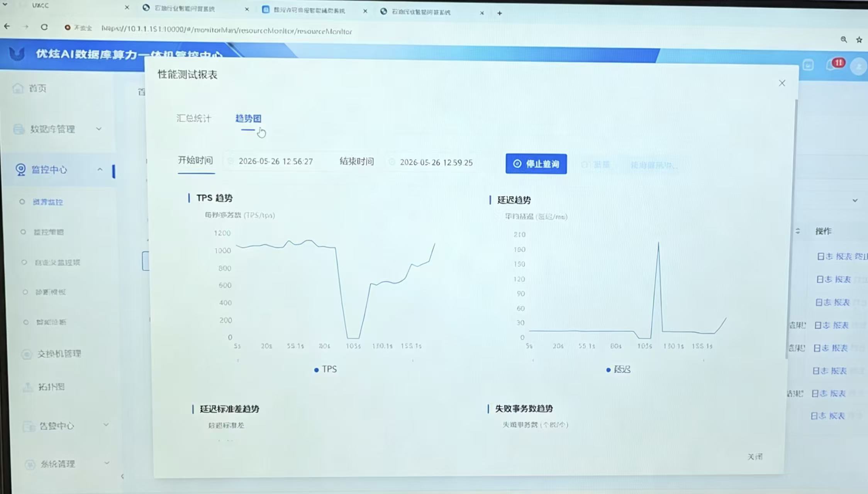Select the 资源监控 submenu bullet
The image size is (868, 494).
point(22,202)
